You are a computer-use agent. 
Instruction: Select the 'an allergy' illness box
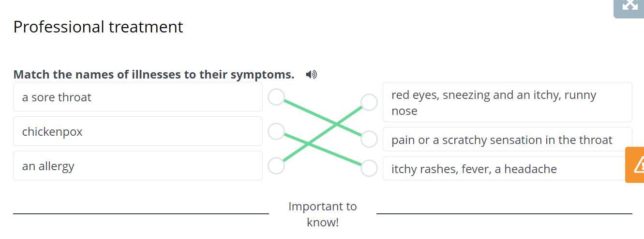[x=138, y=166]
